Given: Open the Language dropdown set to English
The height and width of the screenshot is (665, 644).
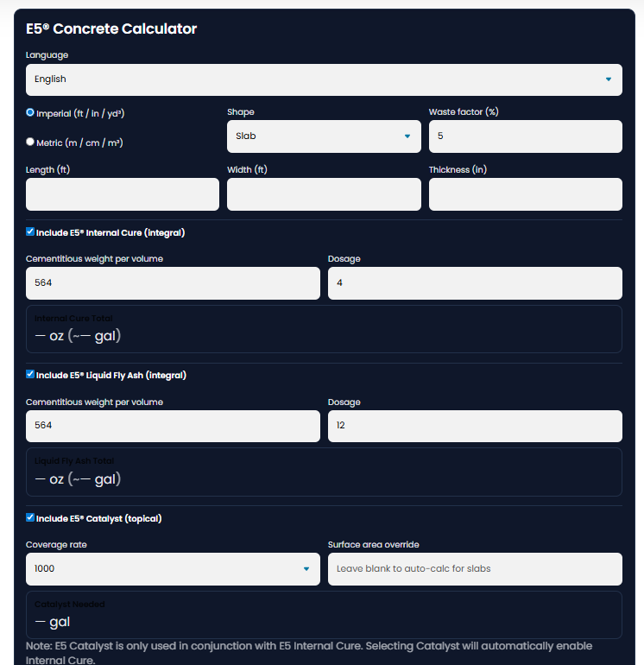Looking at the screenshot, I should pyautogui.click(x=324, y=79).
